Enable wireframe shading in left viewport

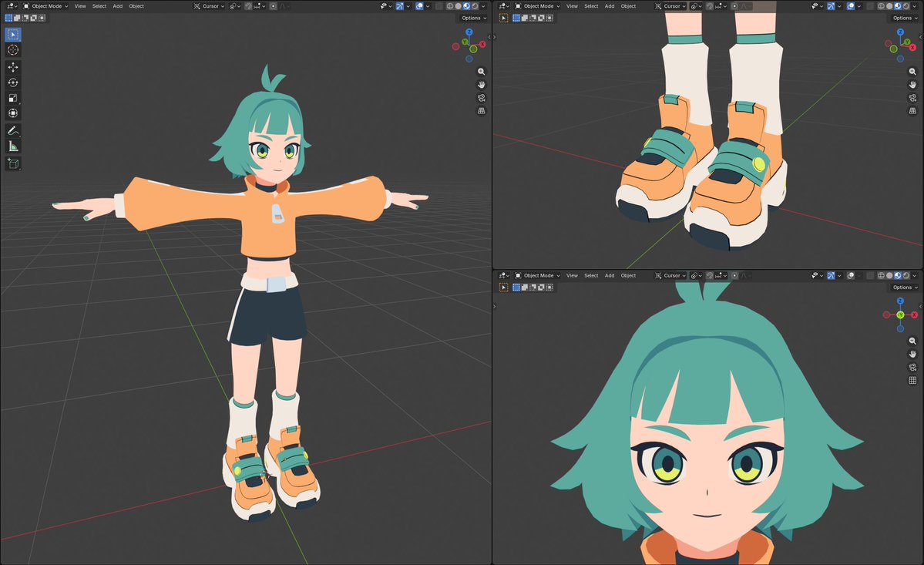point(449,6)
